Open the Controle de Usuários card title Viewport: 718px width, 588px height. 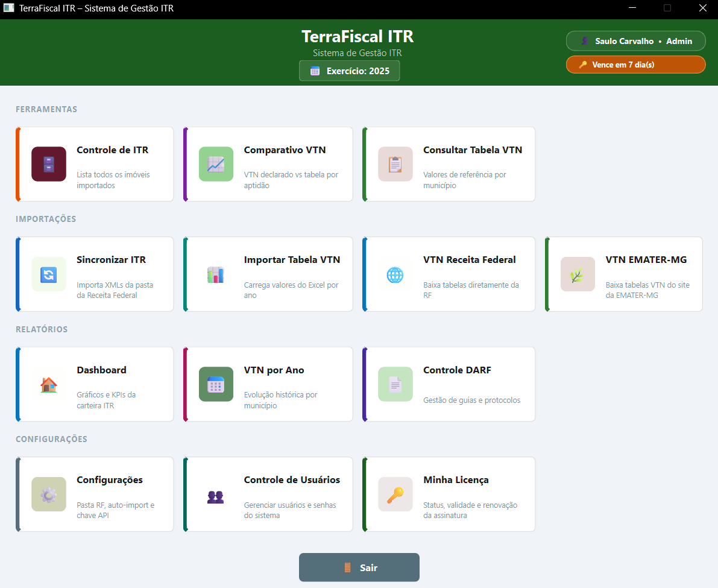292,480
